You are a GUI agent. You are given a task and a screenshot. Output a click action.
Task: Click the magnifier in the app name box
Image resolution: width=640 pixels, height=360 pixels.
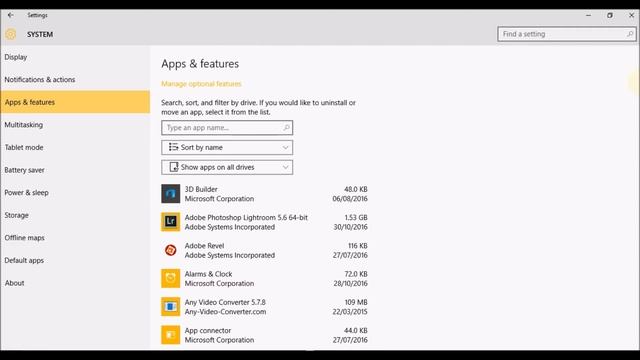pyautogui.click(x=287, y=128)
